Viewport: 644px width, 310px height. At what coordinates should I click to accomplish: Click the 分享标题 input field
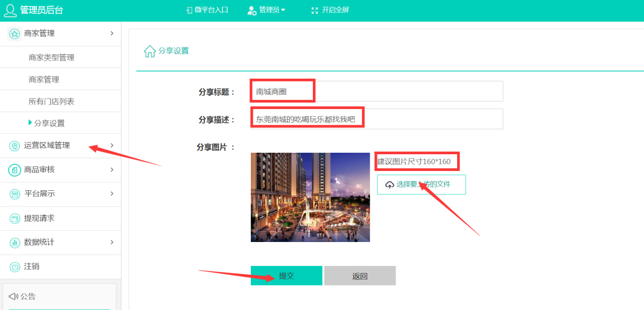(376, 91)
